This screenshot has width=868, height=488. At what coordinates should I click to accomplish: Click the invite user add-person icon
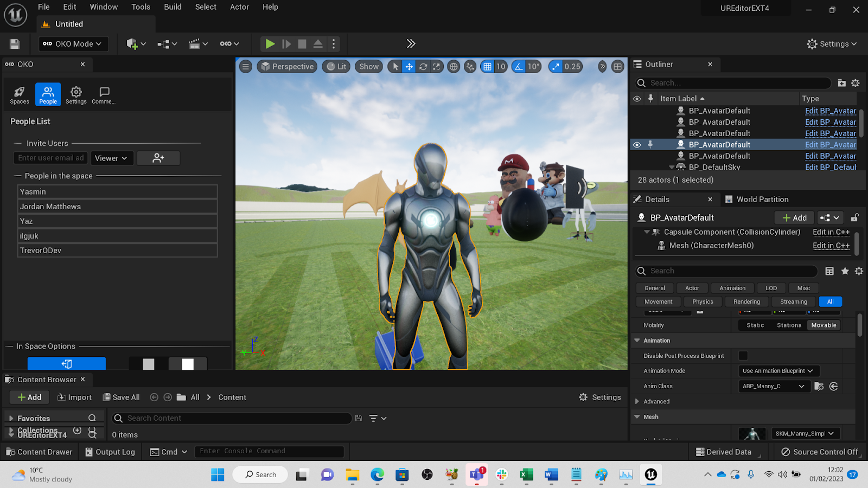158,158
